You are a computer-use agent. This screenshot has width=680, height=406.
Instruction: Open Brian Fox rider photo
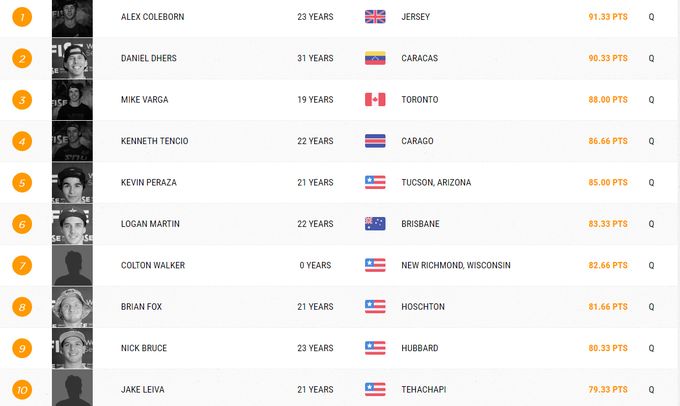[72, 307]
